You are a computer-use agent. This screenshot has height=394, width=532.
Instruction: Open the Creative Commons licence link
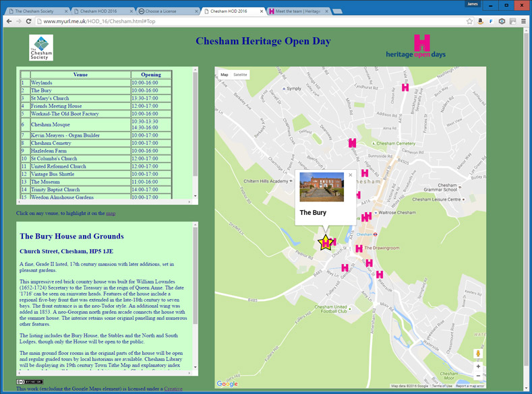click(173, 389)
